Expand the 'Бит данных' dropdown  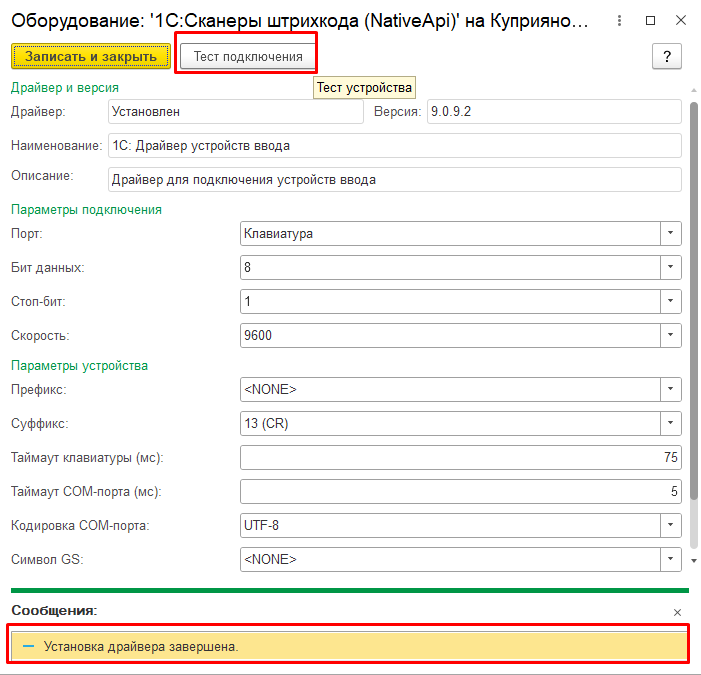[x=670, y=267]
